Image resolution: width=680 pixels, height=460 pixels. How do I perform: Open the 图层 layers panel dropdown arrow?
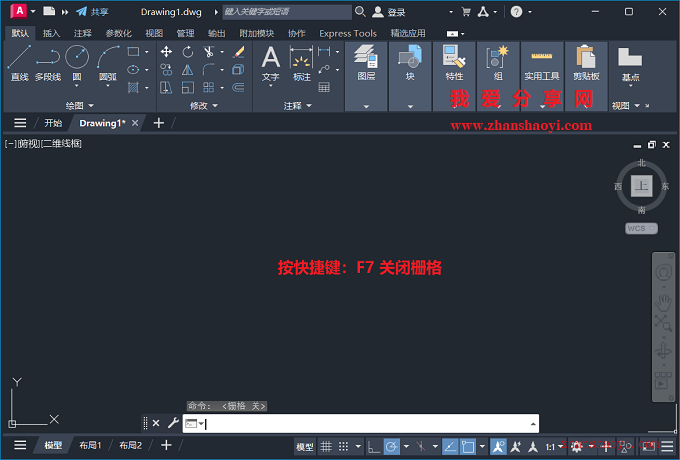pyautogui.click(x=366, y=106)
